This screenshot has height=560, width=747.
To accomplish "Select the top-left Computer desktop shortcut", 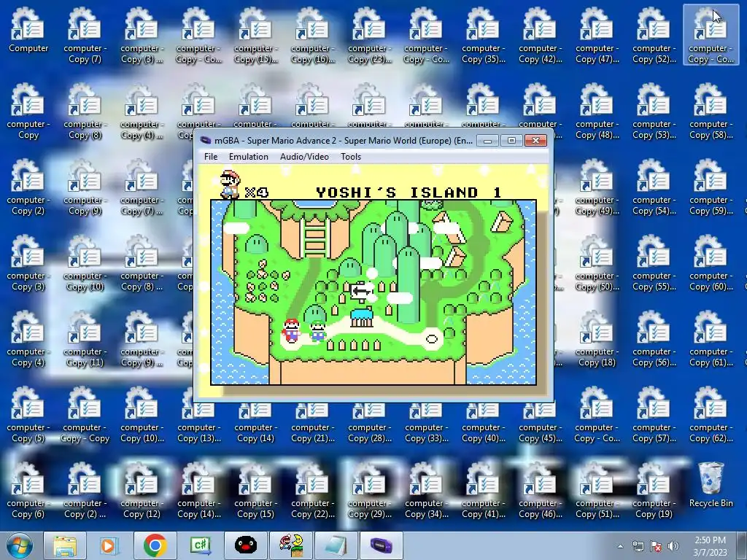I will pyautogui.click(x=28, y=29).
